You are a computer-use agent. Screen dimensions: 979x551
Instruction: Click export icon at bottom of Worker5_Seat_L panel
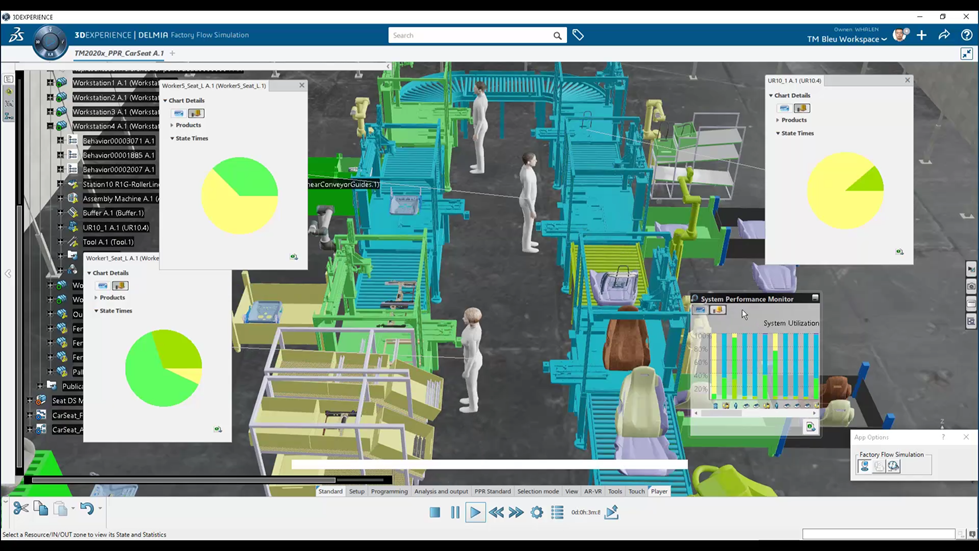click(x=293, y=256)
